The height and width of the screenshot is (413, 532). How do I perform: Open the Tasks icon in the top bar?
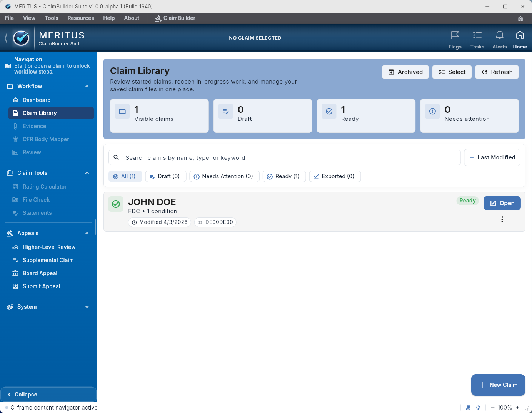tap(477, 38)
